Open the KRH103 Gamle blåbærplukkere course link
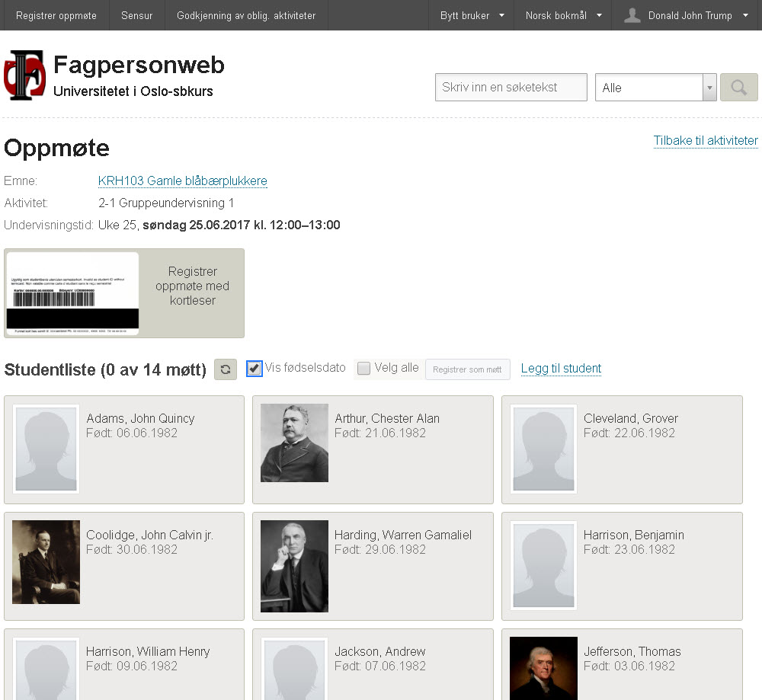Image resolution: width=762 pixels, height=700 pixels. tap(182, 181)
